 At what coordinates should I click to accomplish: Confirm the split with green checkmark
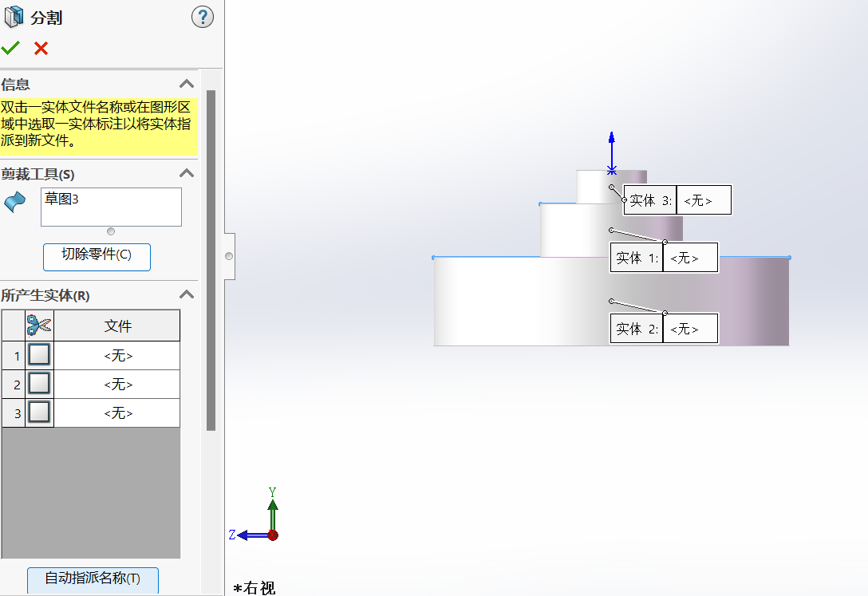10,49
